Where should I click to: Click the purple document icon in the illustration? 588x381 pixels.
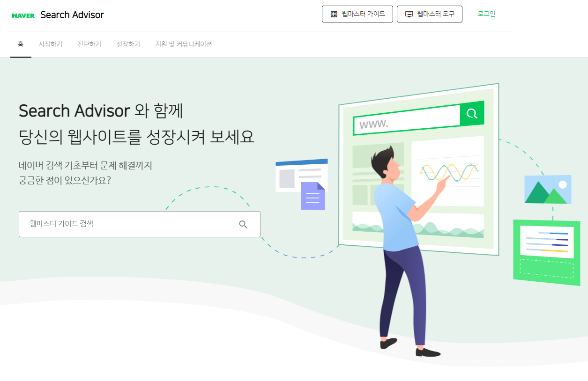tap(313, 196)
